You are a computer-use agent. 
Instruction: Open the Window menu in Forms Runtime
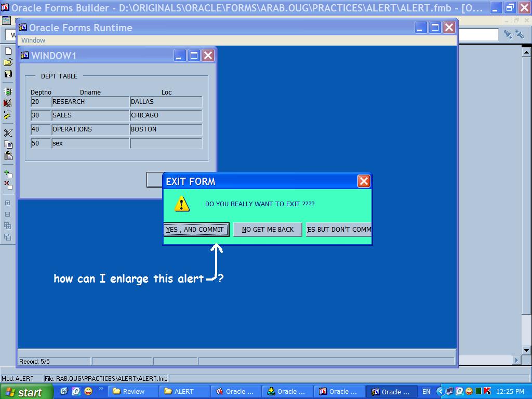(x=33, y=41)
